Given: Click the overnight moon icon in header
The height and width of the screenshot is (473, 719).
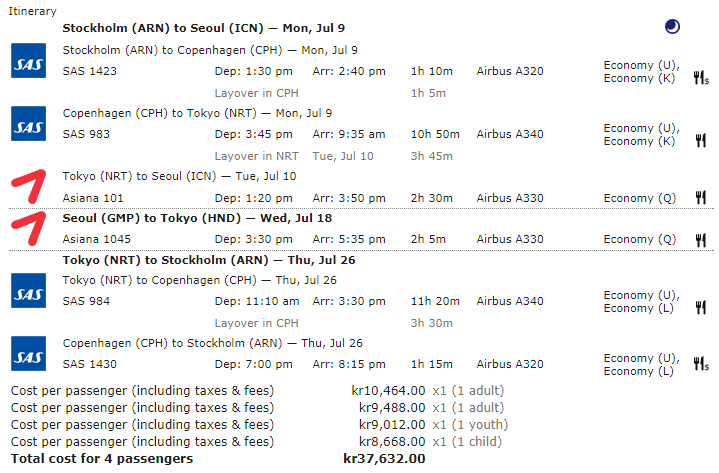Looking at the screenshot, I should [x=672, y=27].
